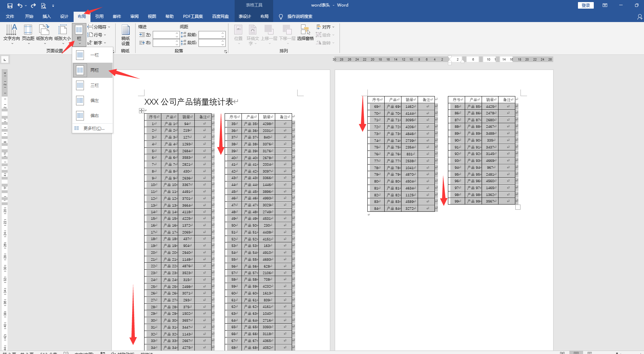Open the 文件 file tab
Viewport: 644px width, 354px height.
click(x=10, y=17)
